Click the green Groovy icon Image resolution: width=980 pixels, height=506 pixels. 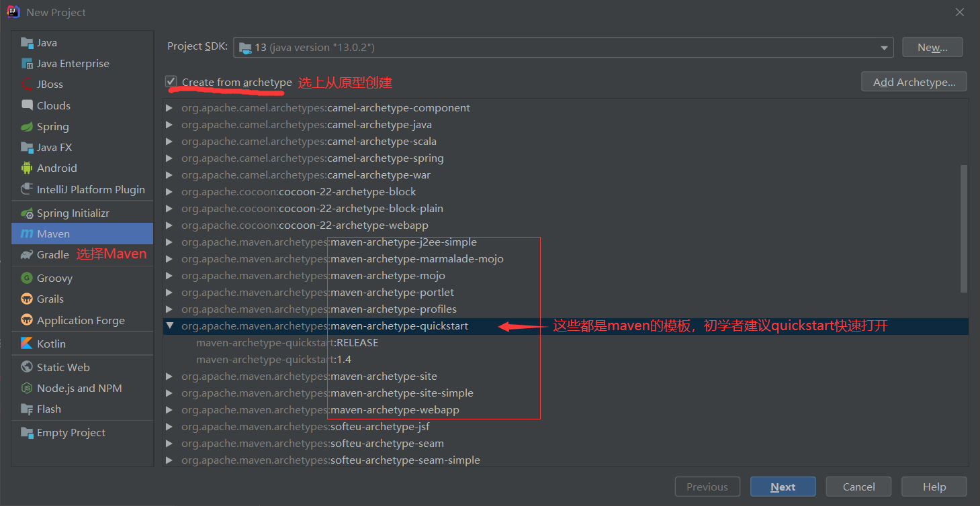click(27, 279)
